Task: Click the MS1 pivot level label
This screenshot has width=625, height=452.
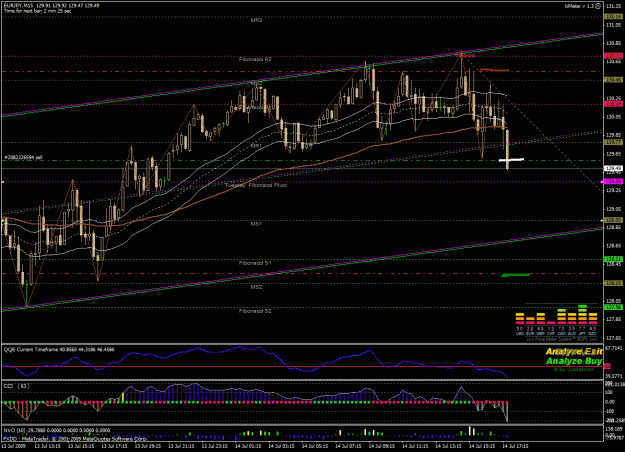Action: pos(256,224)
